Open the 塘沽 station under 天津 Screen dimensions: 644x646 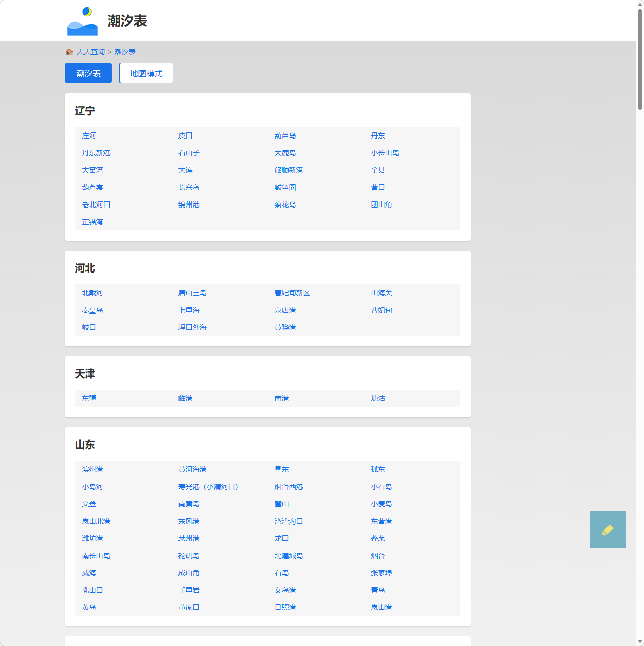pos(378,398)
